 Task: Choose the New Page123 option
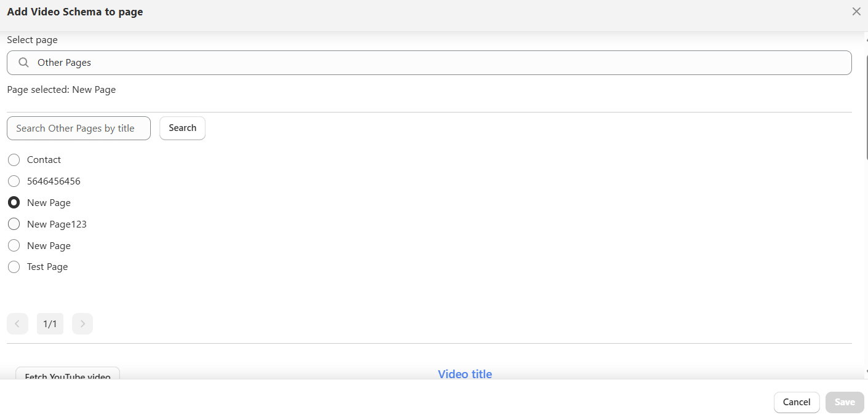pyautogui.click(x=14, y=224)
